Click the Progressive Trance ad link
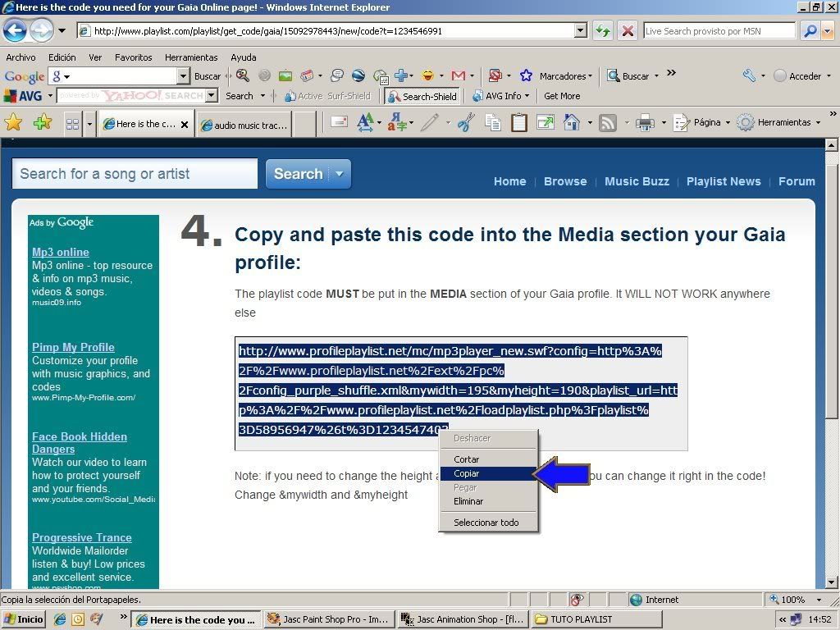Image resolution: width=840 pixels, height=630 pixels. pos(81,537)
